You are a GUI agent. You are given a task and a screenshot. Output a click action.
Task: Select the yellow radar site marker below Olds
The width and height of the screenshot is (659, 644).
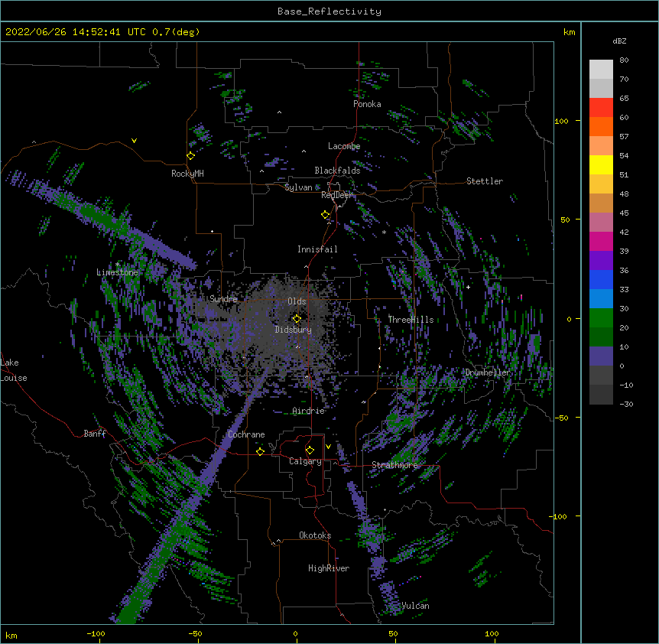pyautogui.click(x=297, y=319)
